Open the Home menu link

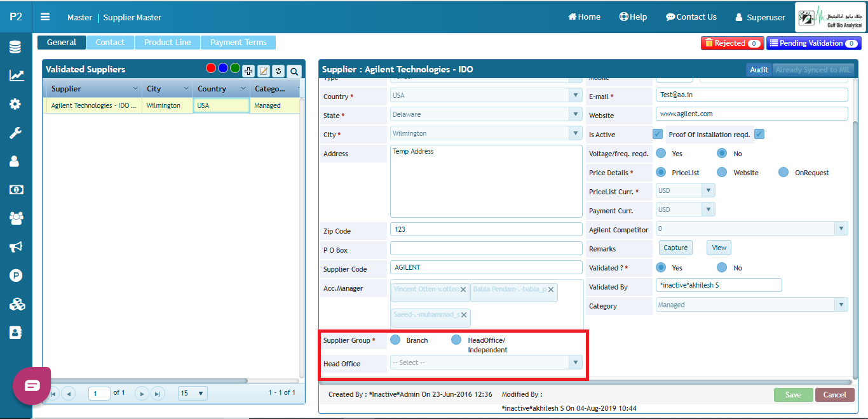tap(584, 17)
